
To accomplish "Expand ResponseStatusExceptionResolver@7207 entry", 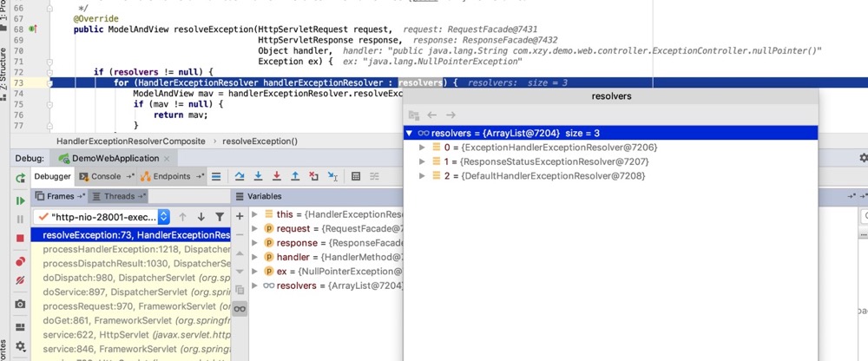I will click(x=423, y=161).
